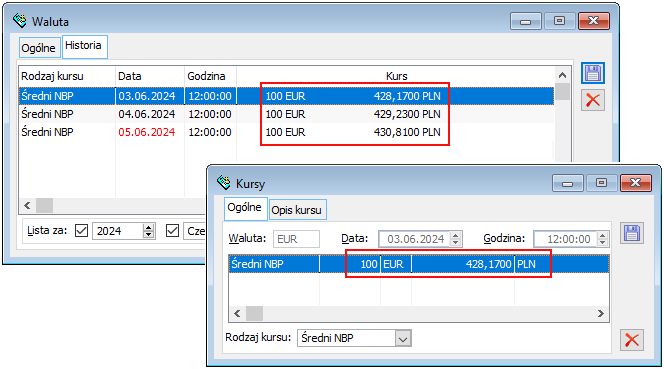
Task: Click the Kursy window title icon
Action: 224,183
